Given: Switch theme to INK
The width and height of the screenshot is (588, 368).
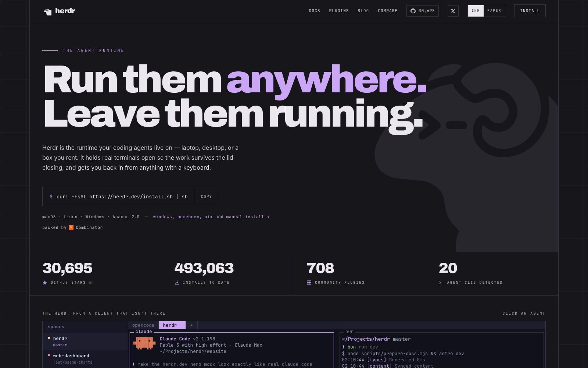Looking at the screenshot, I should click(x=476, y=11).
